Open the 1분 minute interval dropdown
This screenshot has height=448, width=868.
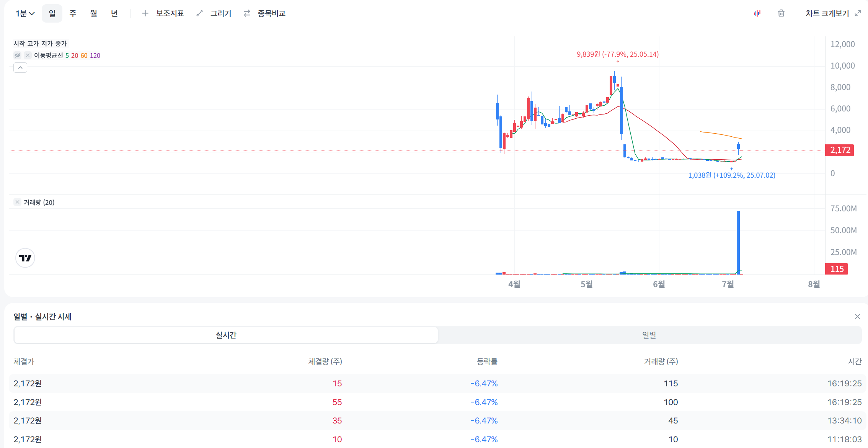point(25,13)
